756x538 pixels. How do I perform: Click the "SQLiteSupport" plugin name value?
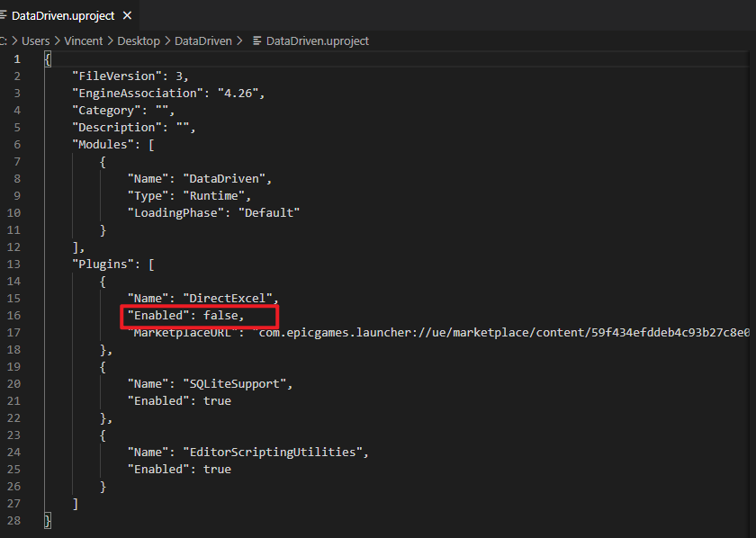234,384
